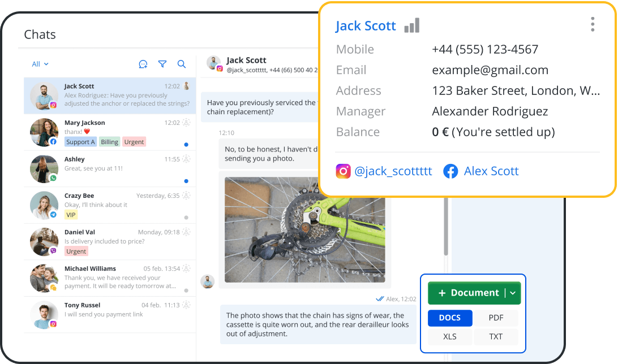Click the signal strength icon beside Jack Scott's name

click(411, 25)
